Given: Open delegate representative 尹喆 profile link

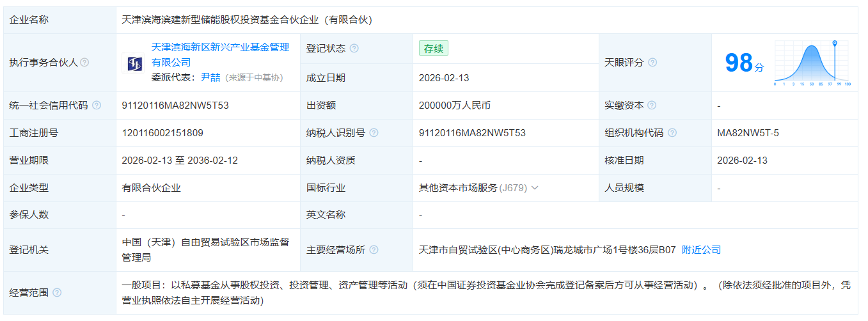Looking at the screenshot, I should point(210,77).
